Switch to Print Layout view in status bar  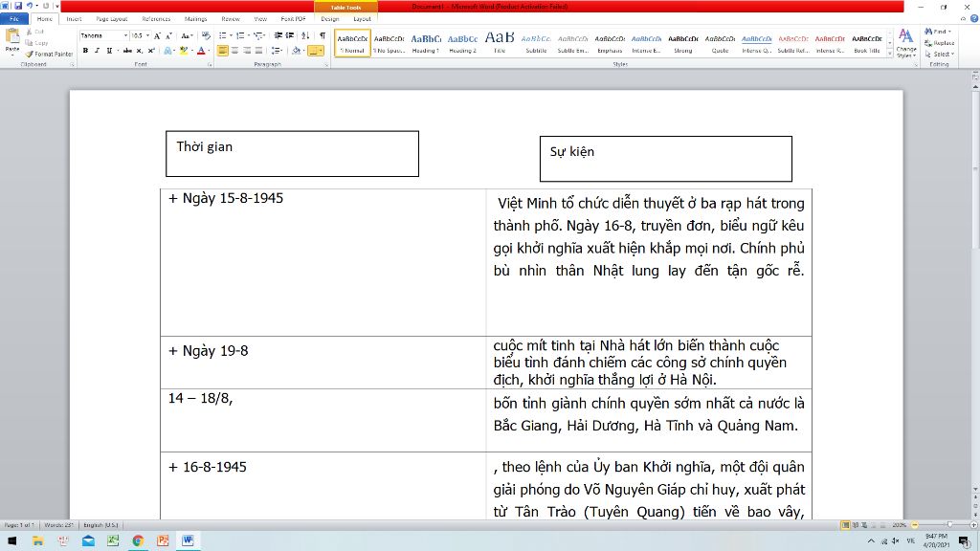[845, 525]
